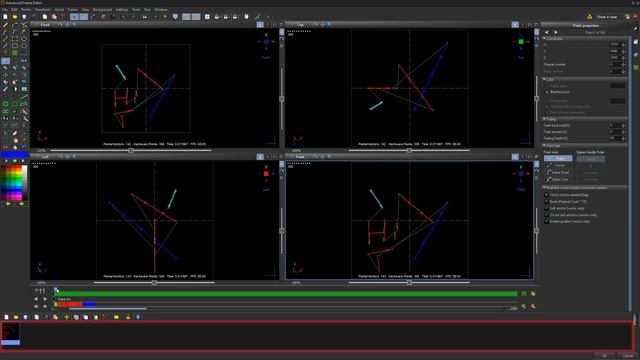Click the Fading Depth stepper arrows
The width and height of the screenshot is (640, 360).
(623, 138)
